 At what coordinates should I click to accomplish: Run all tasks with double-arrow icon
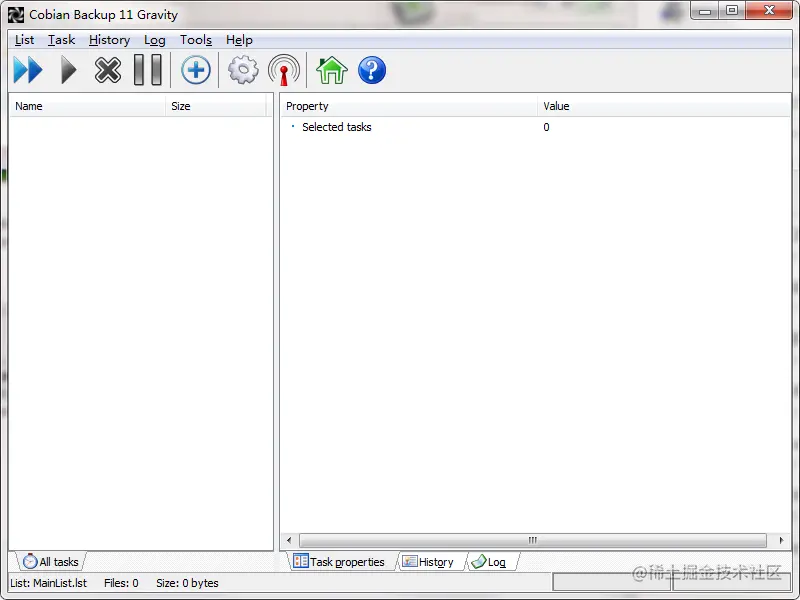[28, 70]
